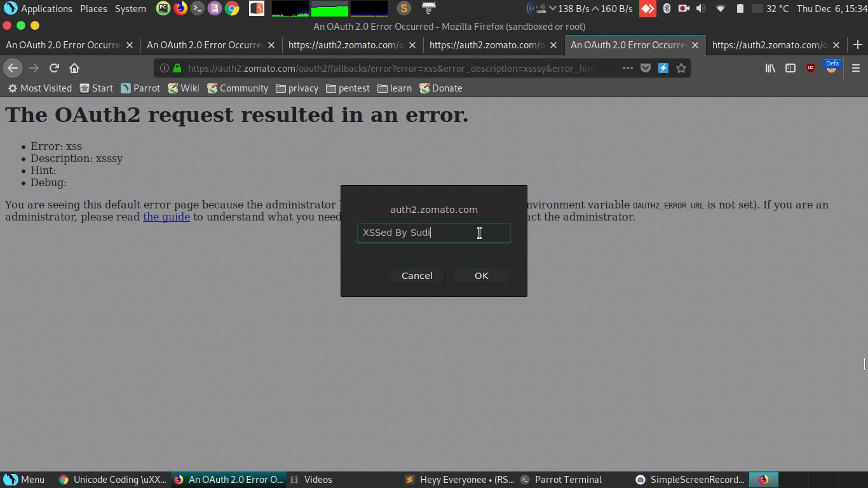868x488 pixels.
Task: Click the 32 °C temperature indicator
Action: click(770, 8)
